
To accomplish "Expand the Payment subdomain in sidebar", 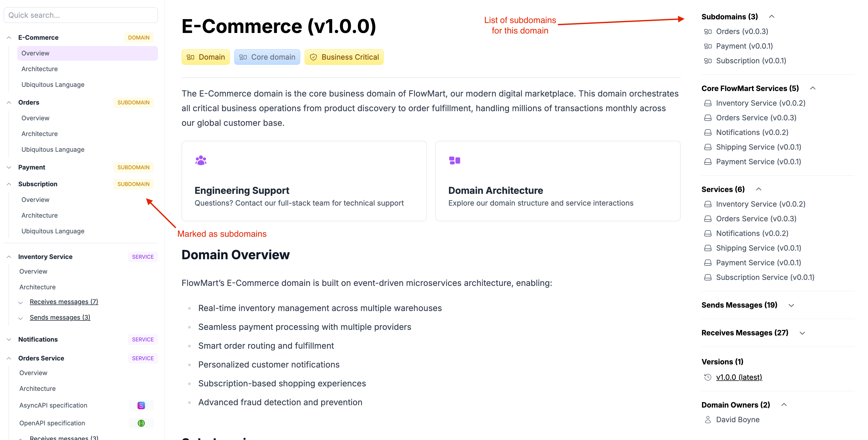I will pos(8,167).
